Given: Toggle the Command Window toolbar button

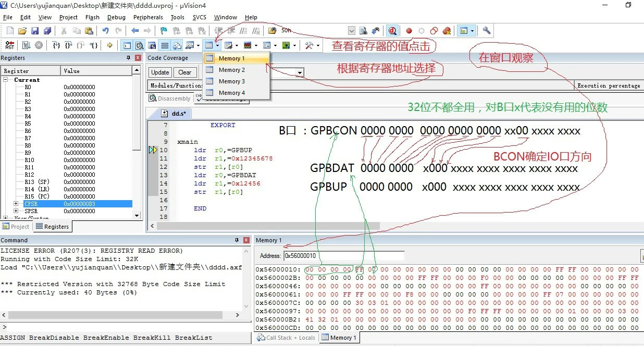Looking at the screenshot, I should (x=127, y=45).
